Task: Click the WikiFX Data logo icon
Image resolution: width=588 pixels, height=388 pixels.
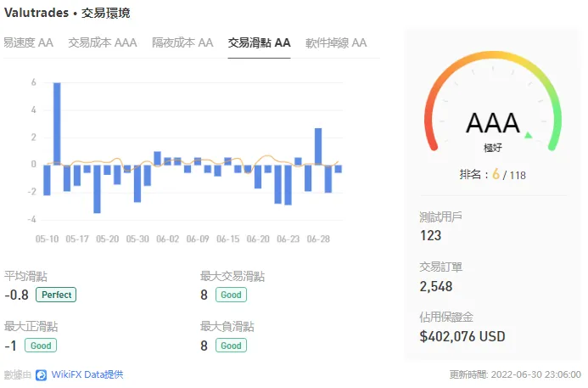Action: [41, 375]
